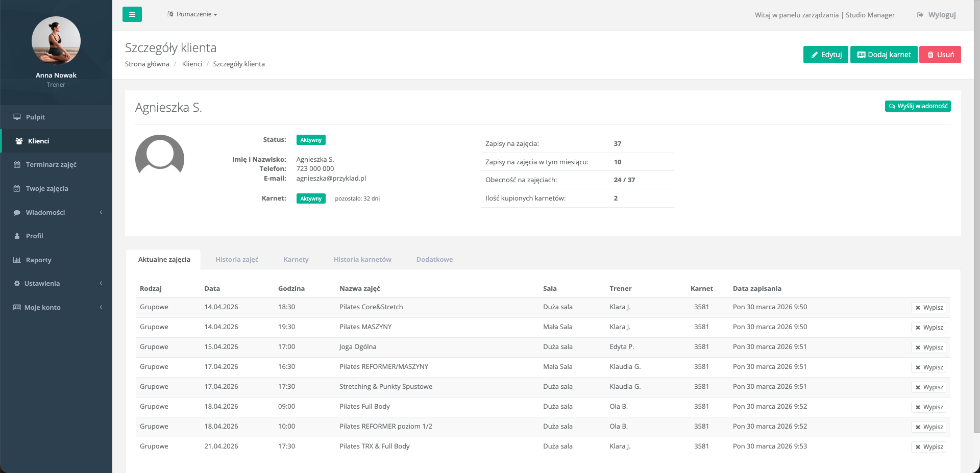This screenshot has width=980, height=473.
Task: Toggle the sidebar with the hamburger menu button
Action: (x=132, y=14)
